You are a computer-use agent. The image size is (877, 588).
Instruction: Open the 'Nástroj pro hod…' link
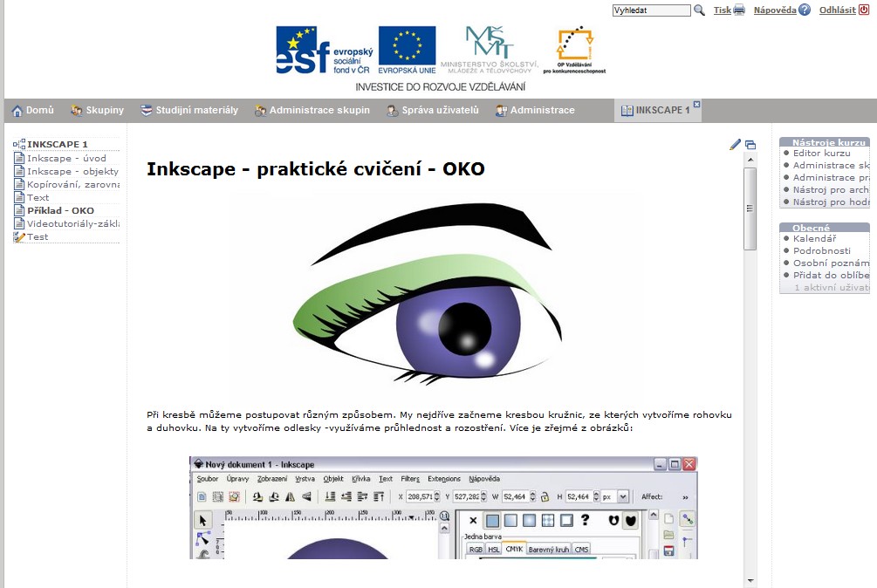(x=831, y=202)
